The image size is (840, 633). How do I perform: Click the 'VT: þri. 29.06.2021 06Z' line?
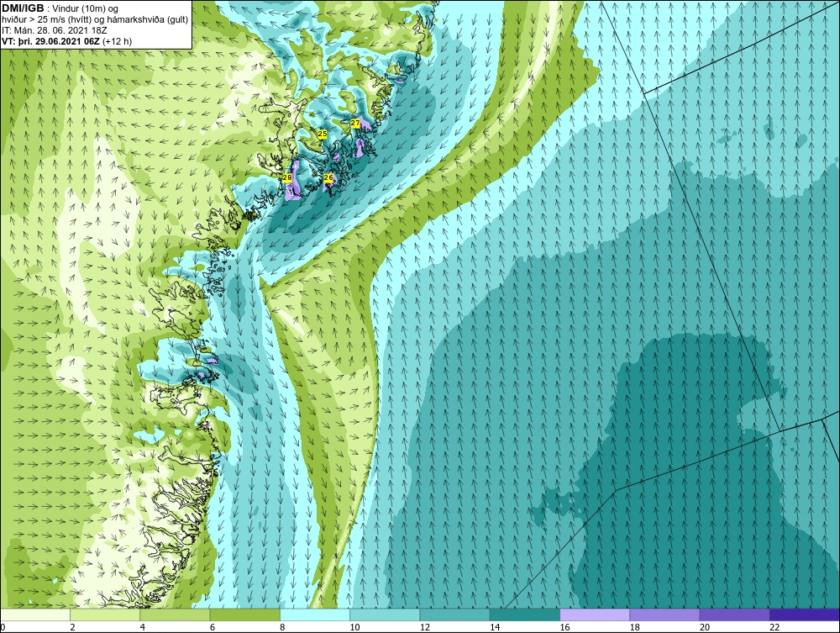(x=67, y=41)
